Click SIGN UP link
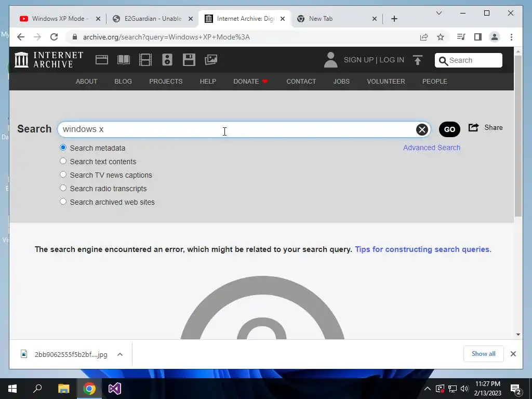The image size is (532, 399). click(358, 60)
